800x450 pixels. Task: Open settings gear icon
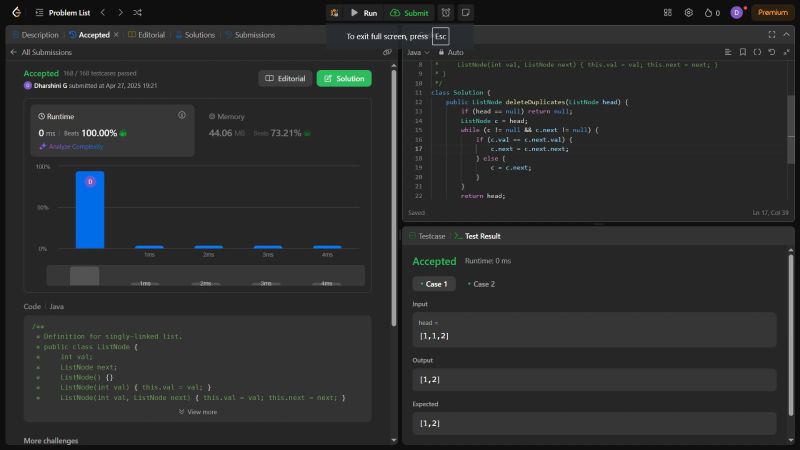click(688, 13)
